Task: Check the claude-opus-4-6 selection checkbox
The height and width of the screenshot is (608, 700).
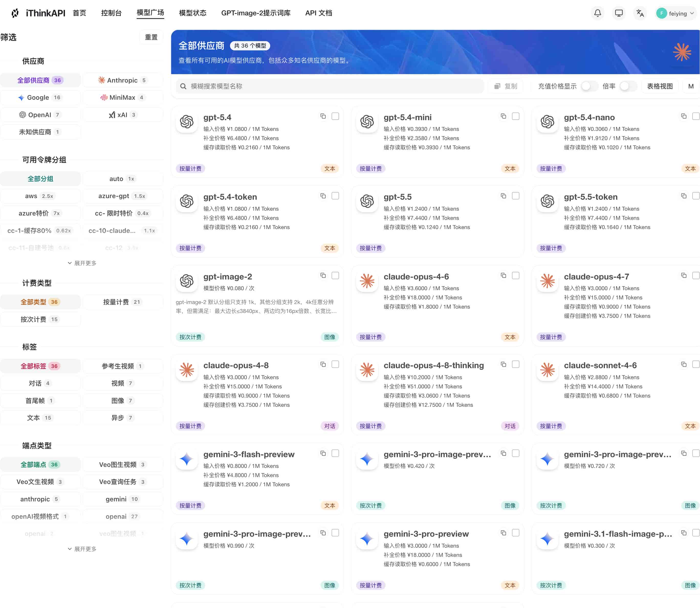Action: [x=515, y=276]
